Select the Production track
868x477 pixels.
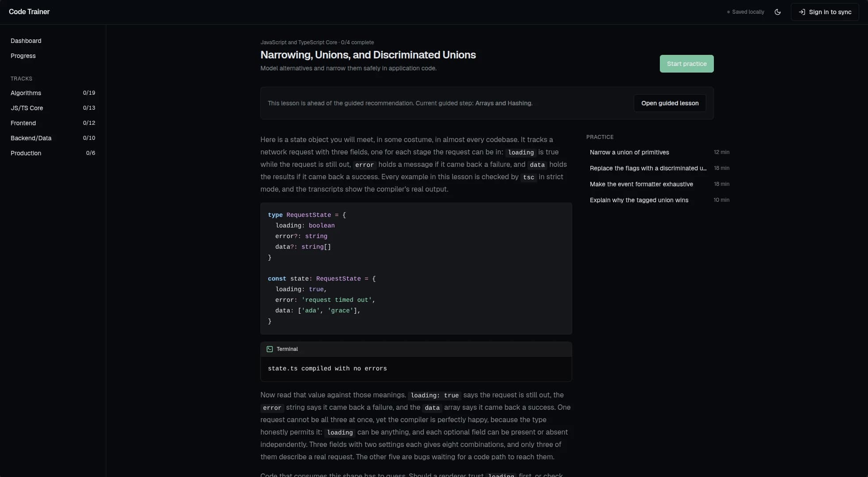coord(53,153)
